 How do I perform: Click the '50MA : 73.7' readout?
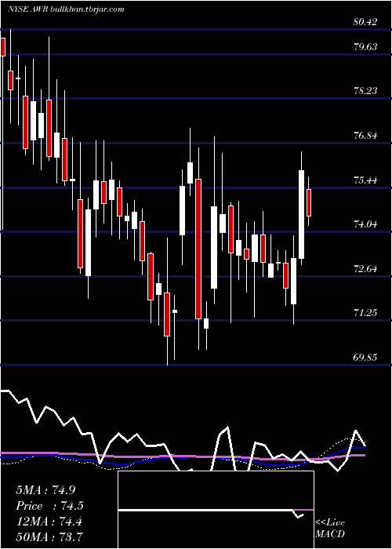click(x=49, y=536)
